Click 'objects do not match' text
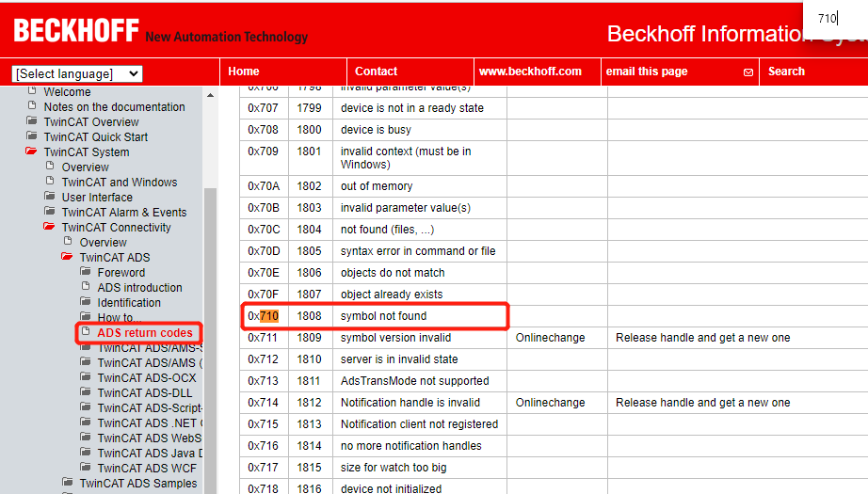868x494 pixels. [x=393, y=272]
